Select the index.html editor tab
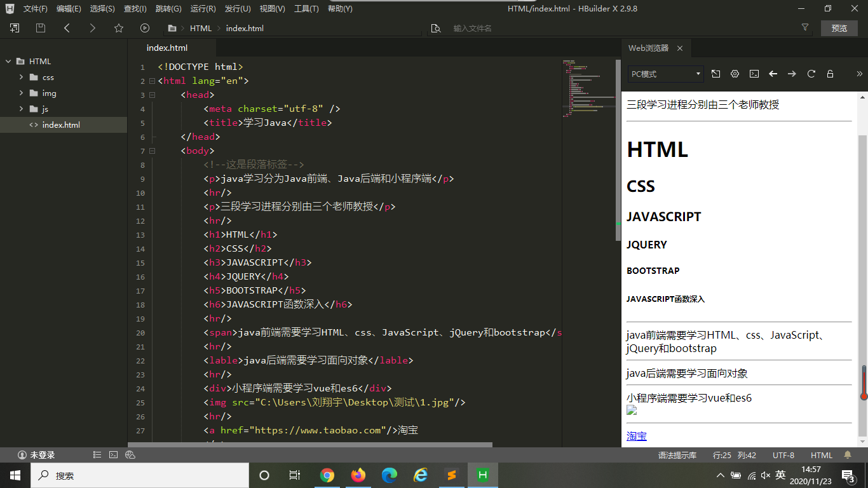868x488 pixels. 172,48
